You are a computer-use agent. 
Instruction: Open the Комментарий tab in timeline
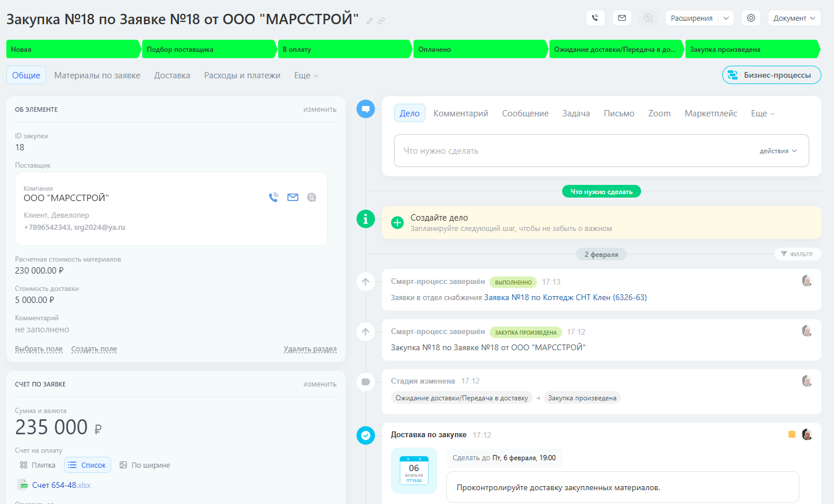coord(461,113)
